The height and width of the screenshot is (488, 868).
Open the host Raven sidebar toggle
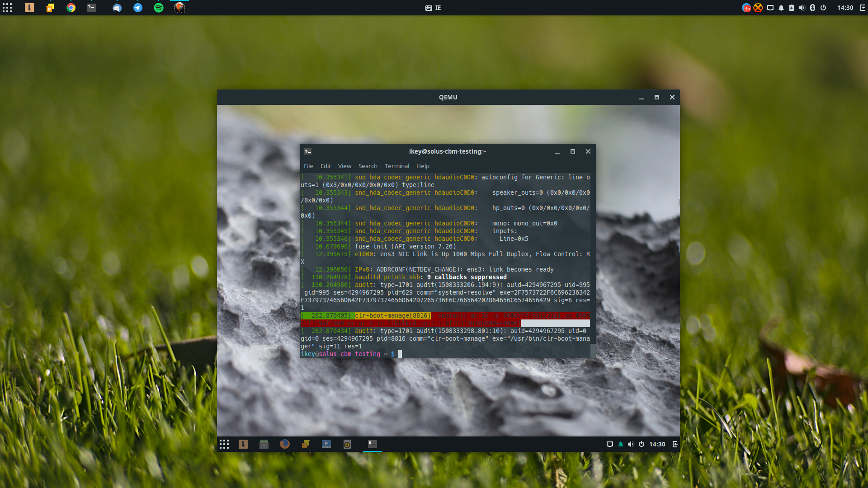[x=862, y=8]
